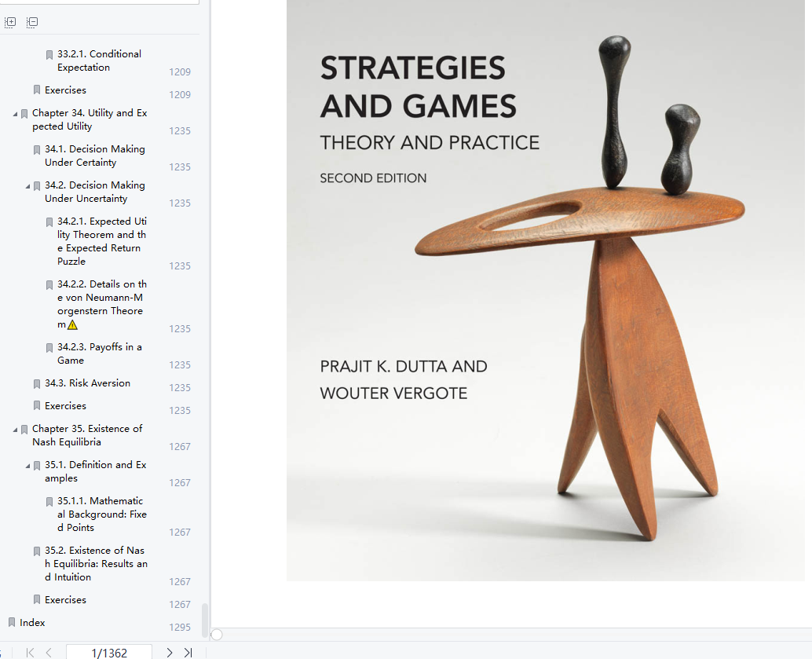Open 35.1 Definition and Examples bookmark
Viewport: 812px width, 659px height.
tap(95, 471)
